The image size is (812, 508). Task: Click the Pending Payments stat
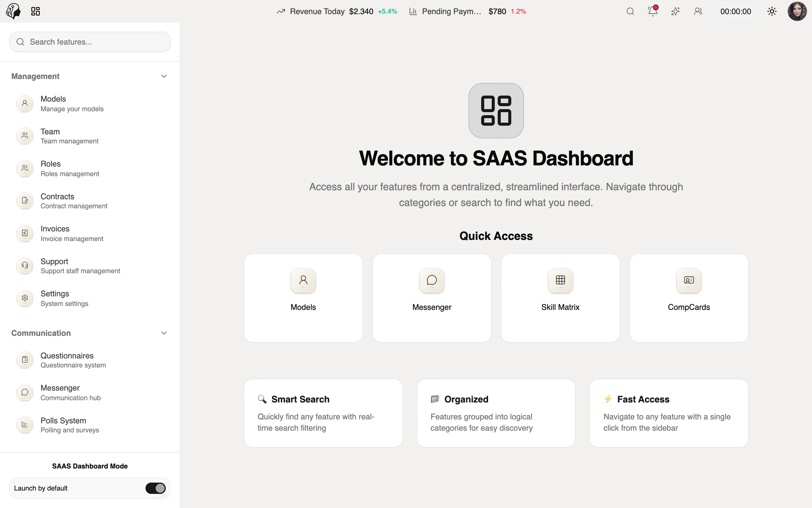coord(467,11)
